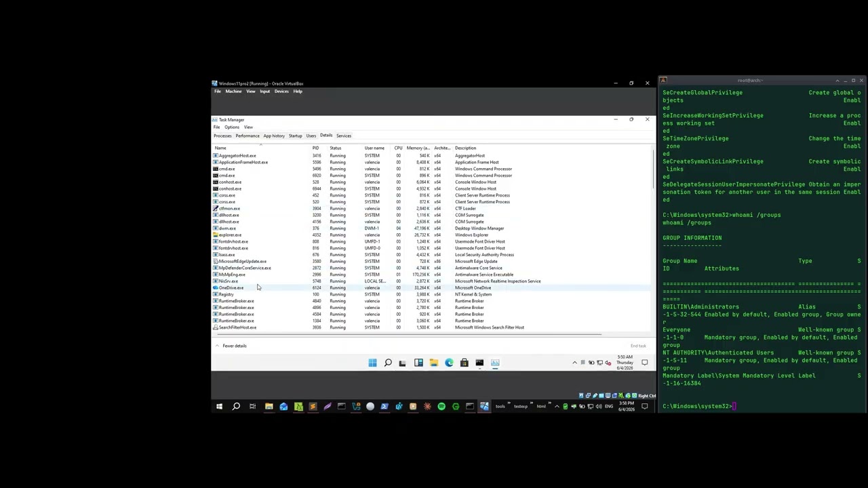The image size is (868, 488).
Task: Open the guest notification center icon
Action: point(645,363)
